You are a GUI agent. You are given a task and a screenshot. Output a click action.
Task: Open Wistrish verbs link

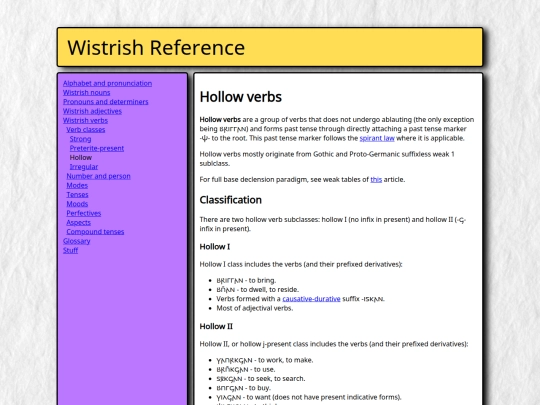(x=85, y=121)
